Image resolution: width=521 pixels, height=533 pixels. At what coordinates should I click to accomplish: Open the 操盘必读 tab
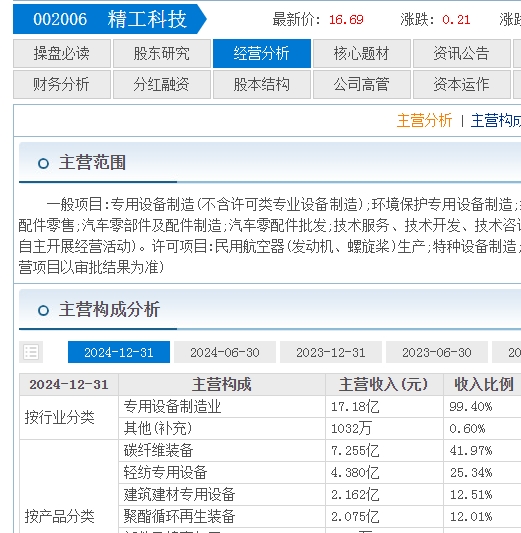[x=62, y=53]
